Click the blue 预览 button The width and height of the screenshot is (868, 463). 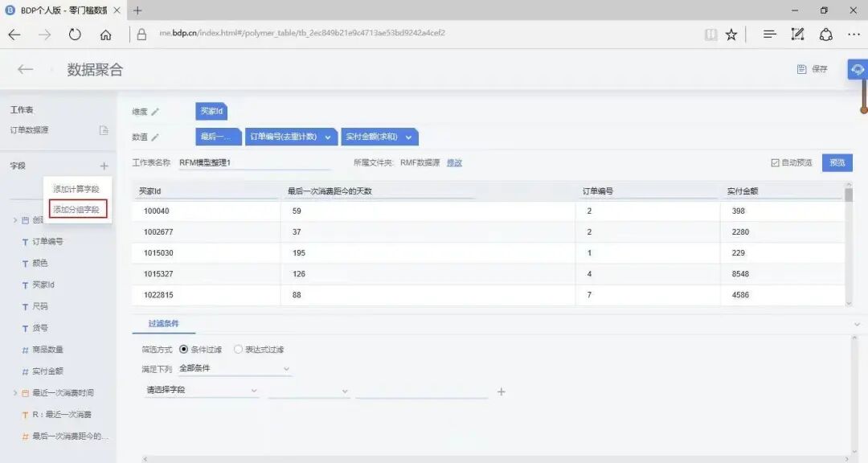[837, 161]
